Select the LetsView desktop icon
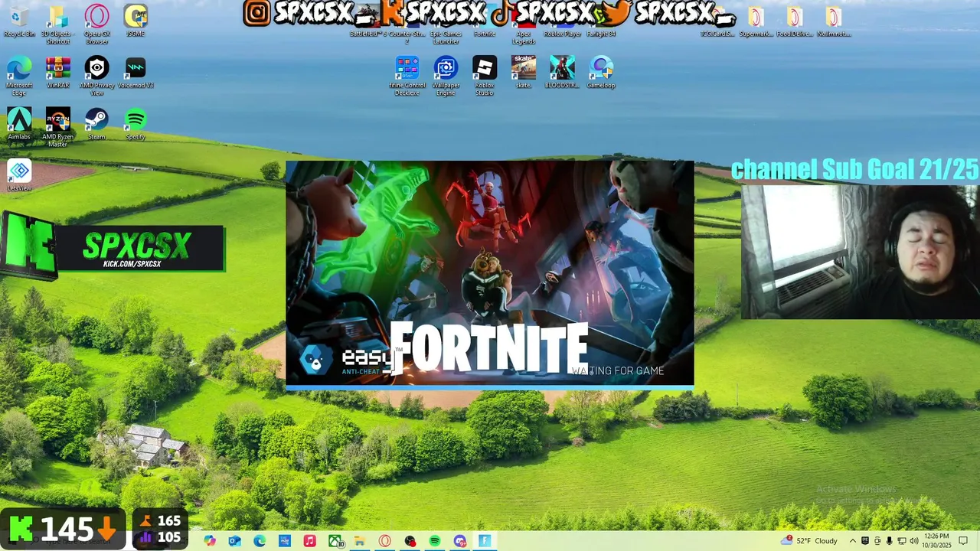Image resolution: width=980 pixels, height=551 pixels. point(19,175)
